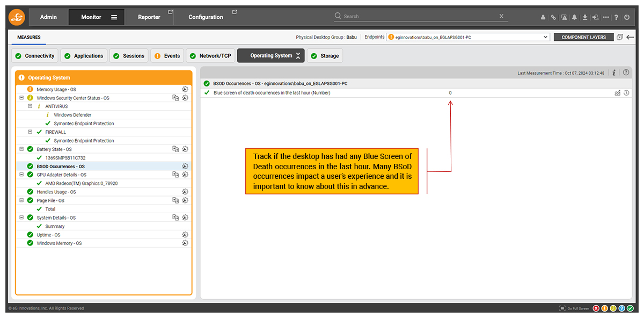Click the back arrow beside Component Layers

pyautogui.click(x=630, y=37)
